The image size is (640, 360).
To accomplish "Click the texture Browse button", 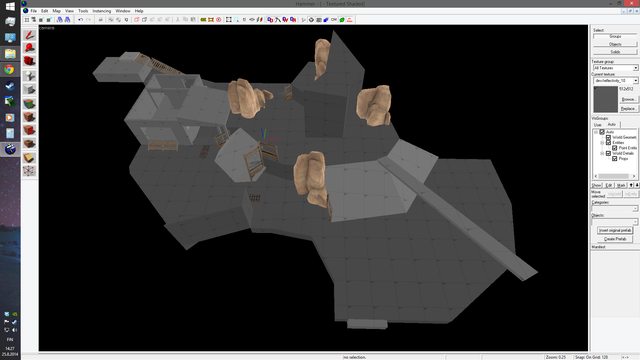I will click(629, 100).
